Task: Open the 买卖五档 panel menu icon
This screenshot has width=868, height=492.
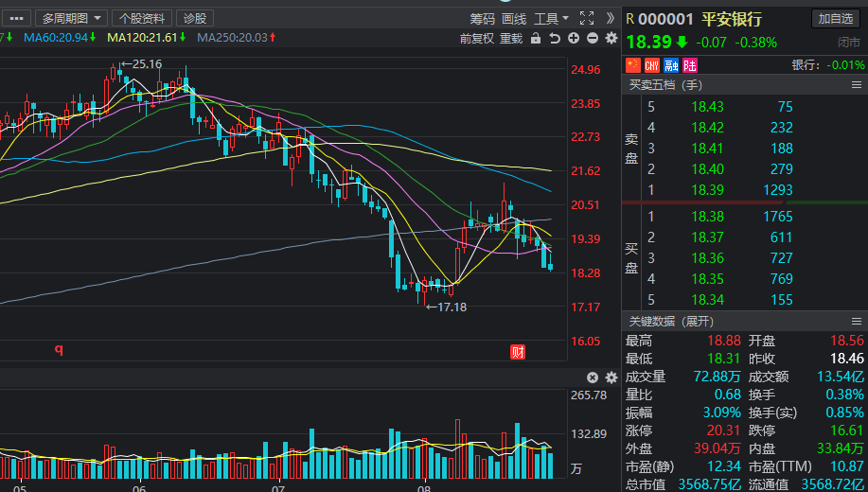Action: 855,85
